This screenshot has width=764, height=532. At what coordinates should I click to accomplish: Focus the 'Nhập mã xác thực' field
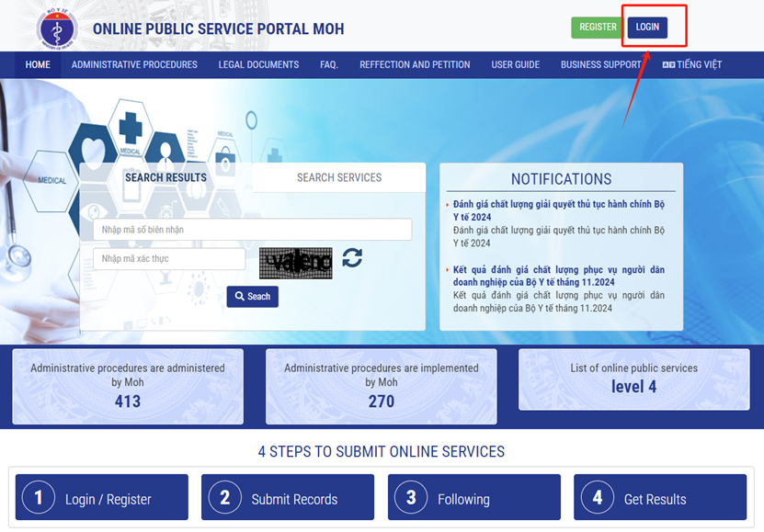point(169,258)
